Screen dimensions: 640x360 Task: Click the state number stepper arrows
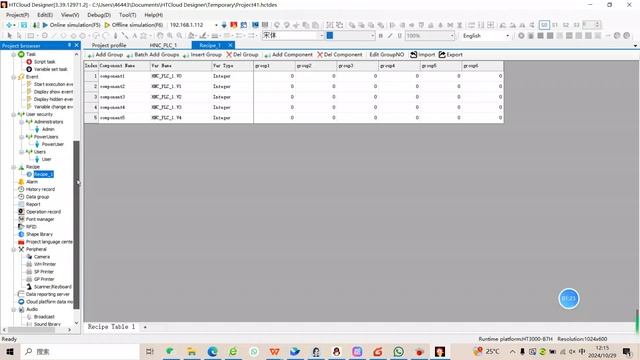tap(597, 25)
